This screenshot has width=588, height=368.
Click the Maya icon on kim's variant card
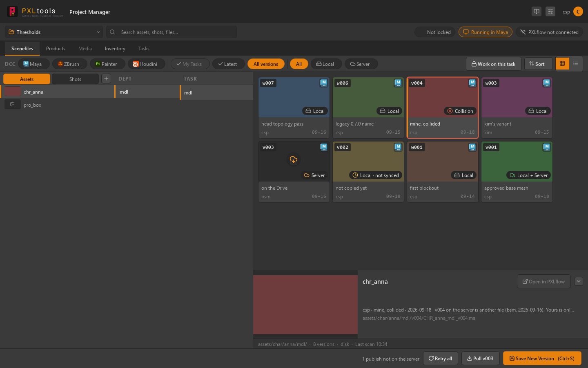tap(547, 83)
